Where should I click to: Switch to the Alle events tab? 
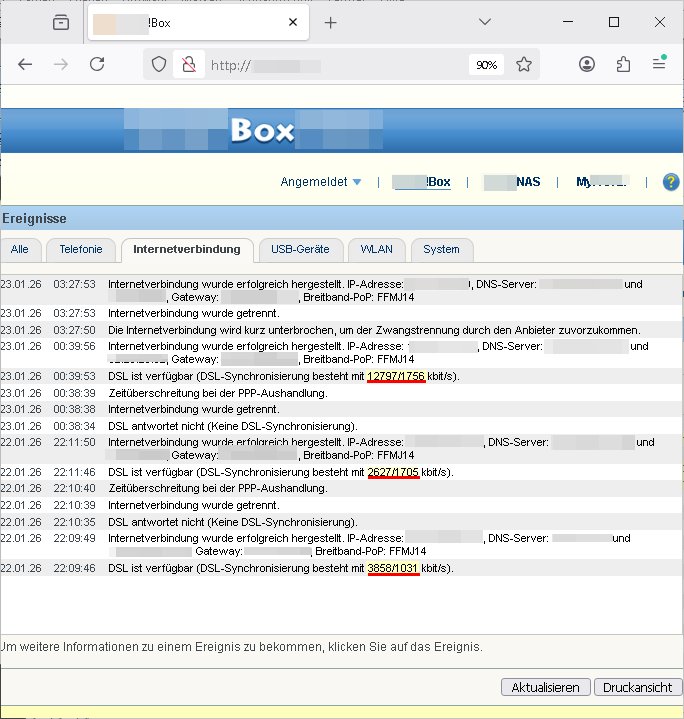(20, 249)
